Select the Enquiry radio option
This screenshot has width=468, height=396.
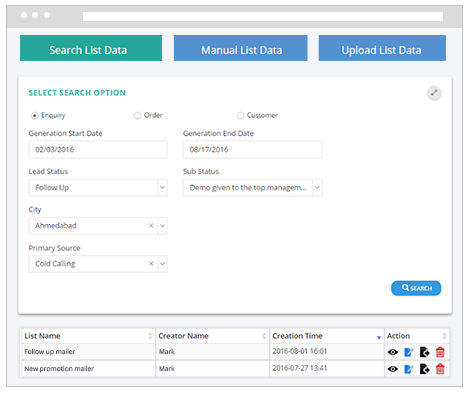[34, 116]
